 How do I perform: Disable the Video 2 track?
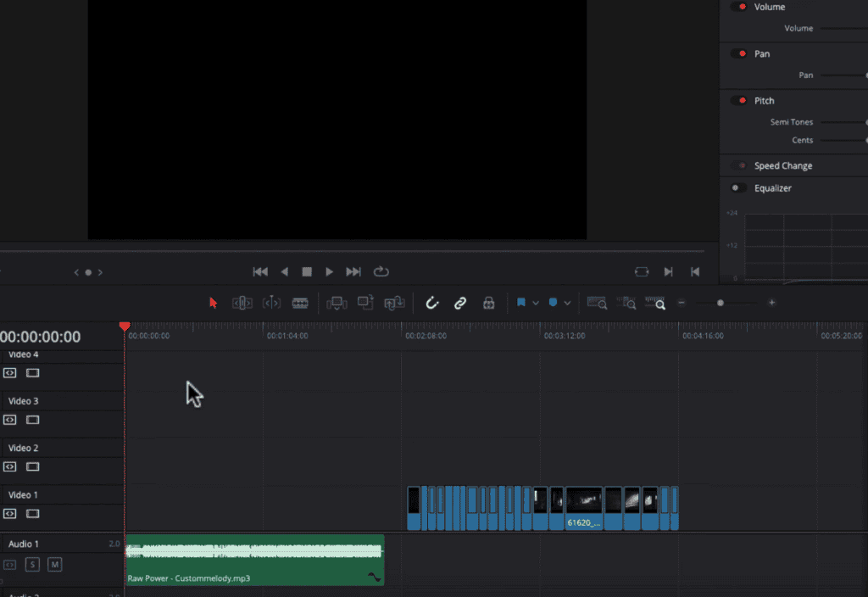(x=33, y=467)
